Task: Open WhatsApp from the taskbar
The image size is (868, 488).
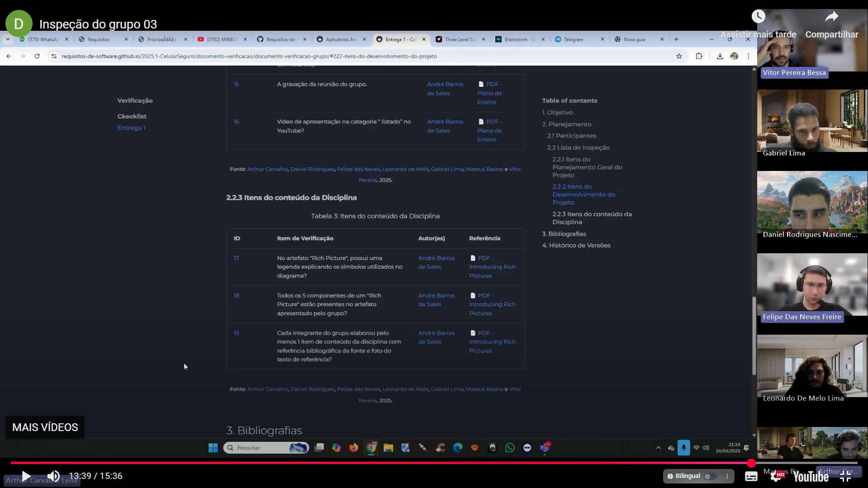Action: (x=510, y=448)
